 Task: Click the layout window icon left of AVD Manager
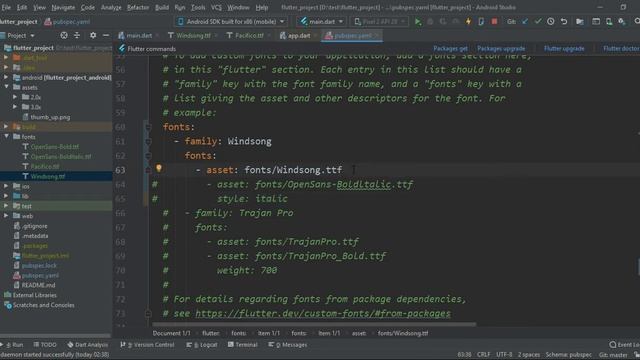pyautogui.click(x=596, y=22)
